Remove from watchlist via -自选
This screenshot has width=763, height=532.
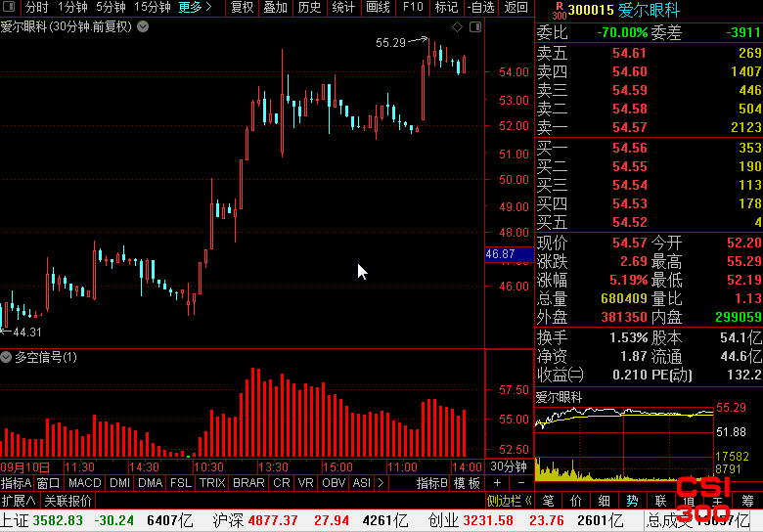tap(480, 7)
